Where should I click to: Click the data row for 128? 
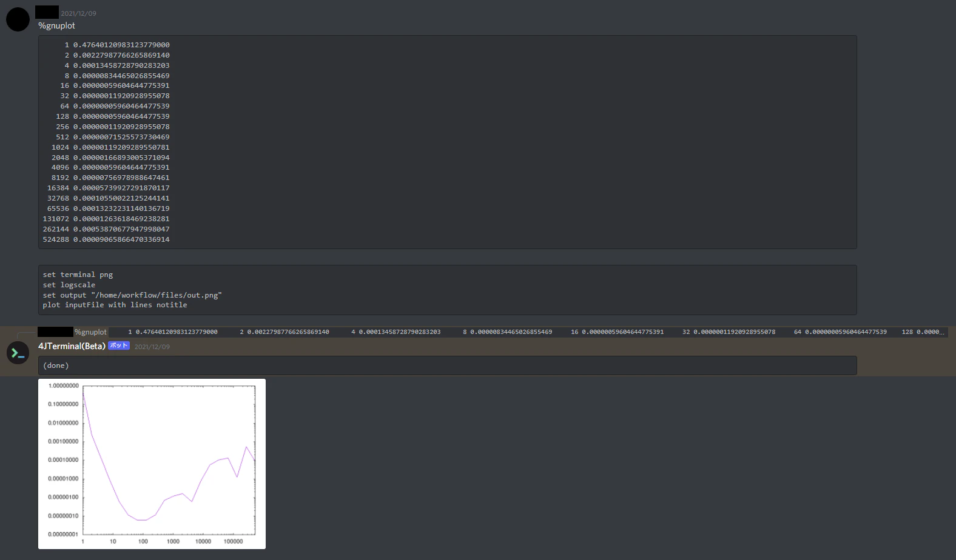(x=113, y=116)
